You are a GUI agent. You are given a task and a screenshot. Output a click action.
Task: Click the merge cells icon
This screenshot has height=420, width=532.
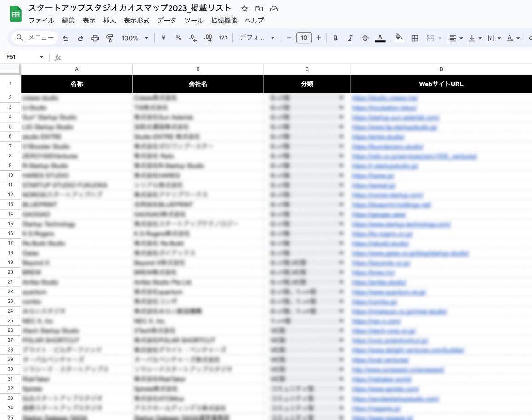(430, 38)
